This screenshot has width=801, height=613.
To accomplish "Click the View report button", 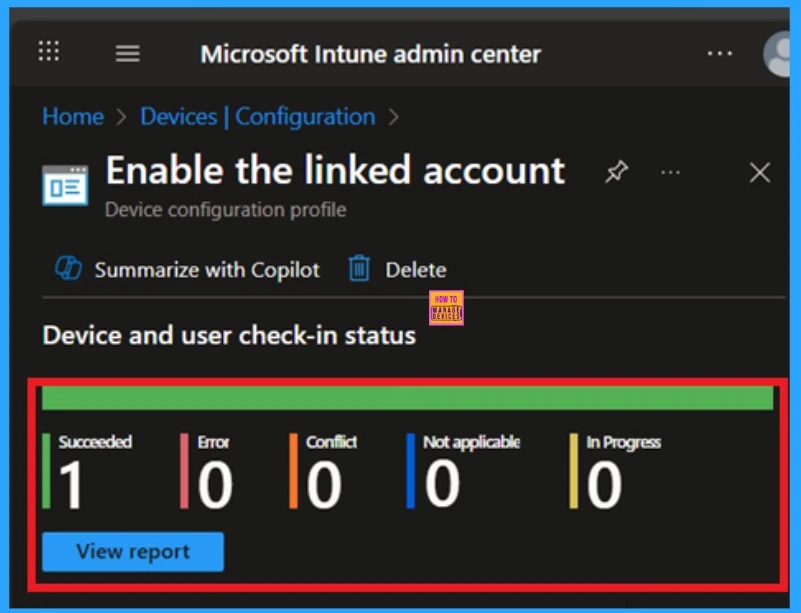I will click(133, 552).
